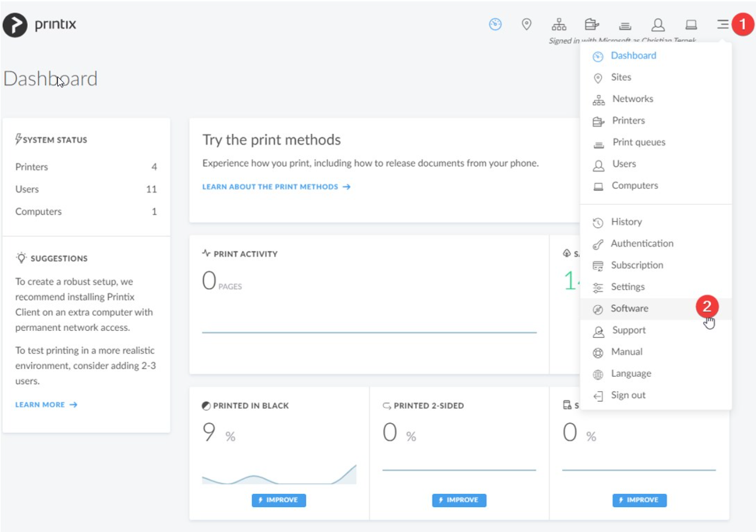Open the hamburger menu icon
Image resolution: width=756 pixels, height=532 pixels.
723,24
